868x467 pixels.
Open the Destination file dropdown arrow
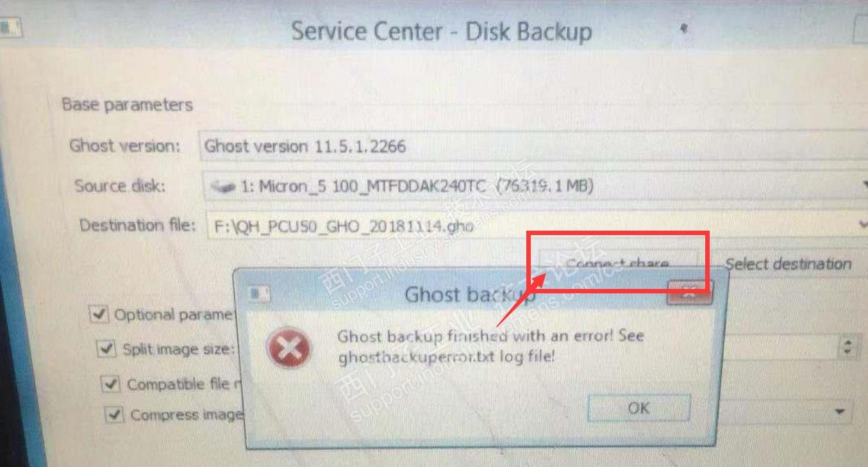[863, 224]
